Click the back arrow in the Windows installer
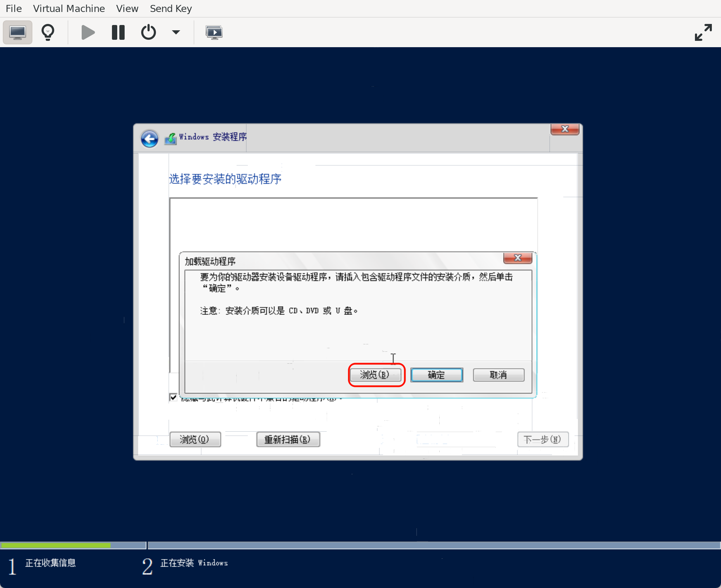The image size is (721, 588). pos(149,138)
